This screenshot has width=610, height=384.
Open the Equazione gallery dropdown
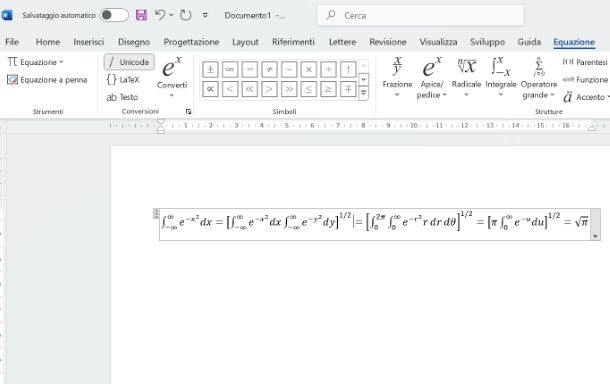coord(35,62)
